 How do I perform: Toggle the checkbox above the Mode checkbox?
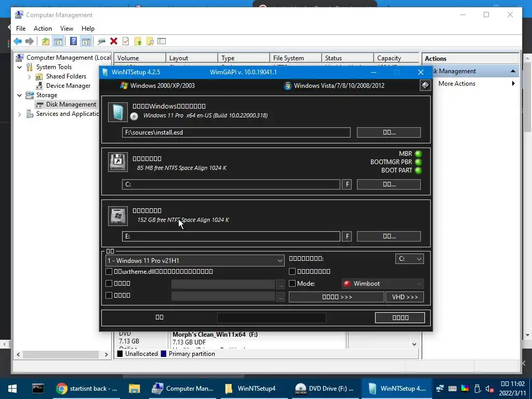click(x=292, y=271)
